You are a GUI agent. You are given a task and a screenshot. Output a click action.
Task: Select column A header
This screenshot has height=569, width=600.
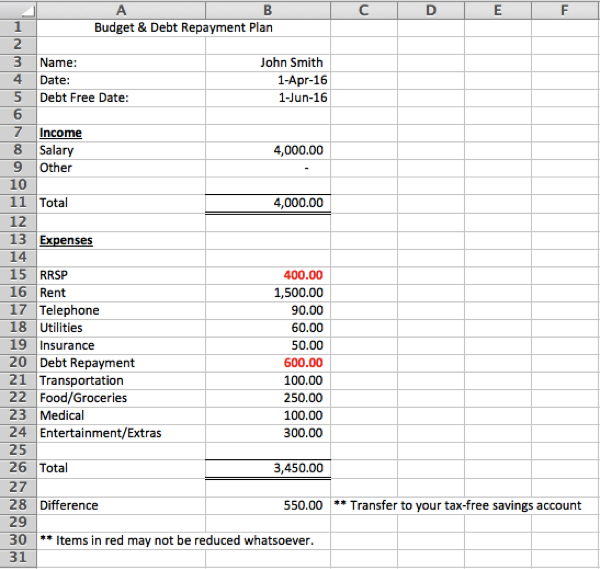(x=120, y=10)
